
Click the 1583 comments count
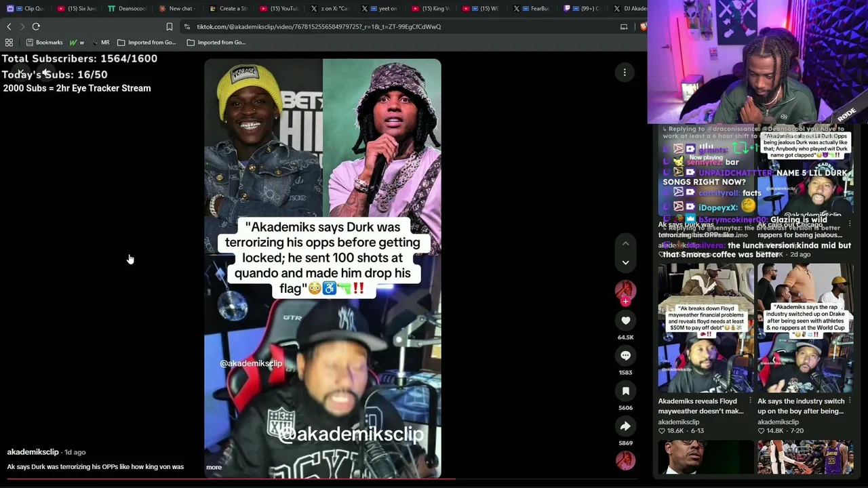click(625, 373)
